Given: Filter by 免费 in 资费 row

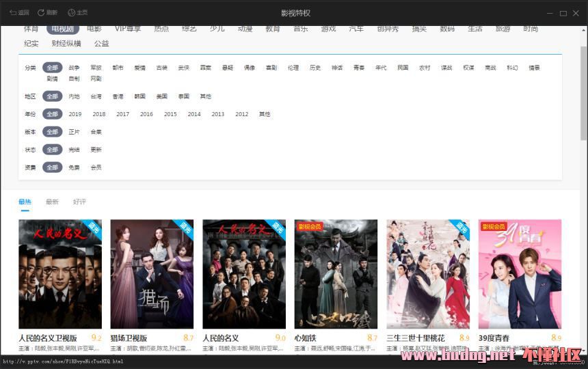Looking at the screenshot, I should (74, 167).
